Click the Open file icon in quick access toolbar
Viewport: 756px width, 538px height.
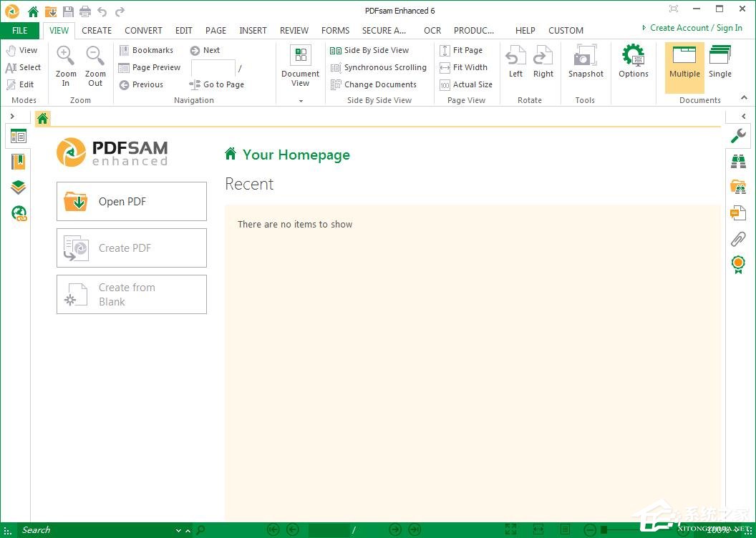click(51, 11)
